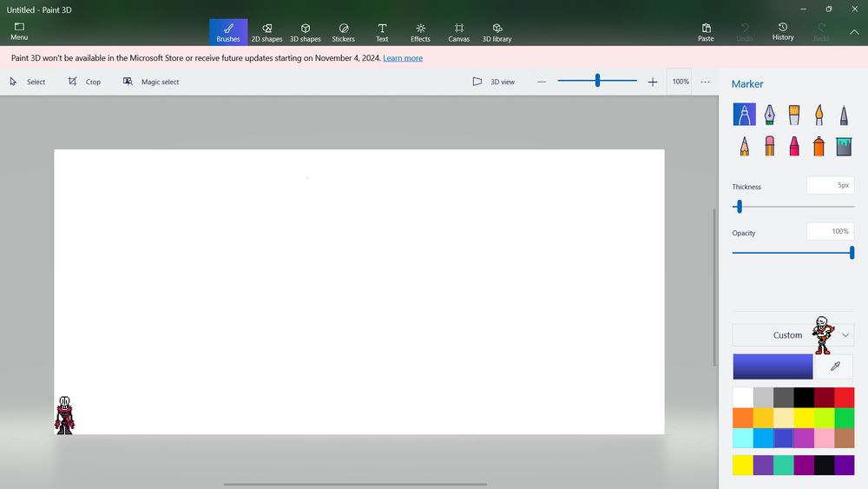
Task: Zoom out with the minus icon
Action: [x=542, y=82]
